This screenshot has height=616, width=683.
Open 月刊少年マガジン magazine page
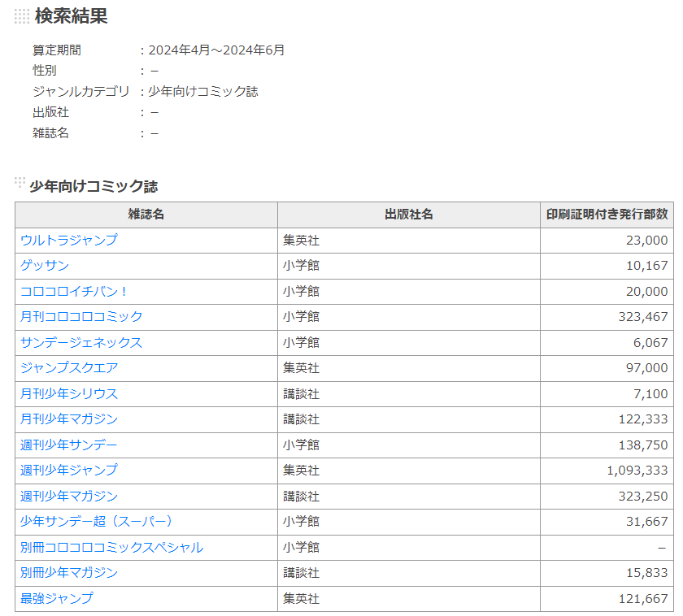(69, 419)
